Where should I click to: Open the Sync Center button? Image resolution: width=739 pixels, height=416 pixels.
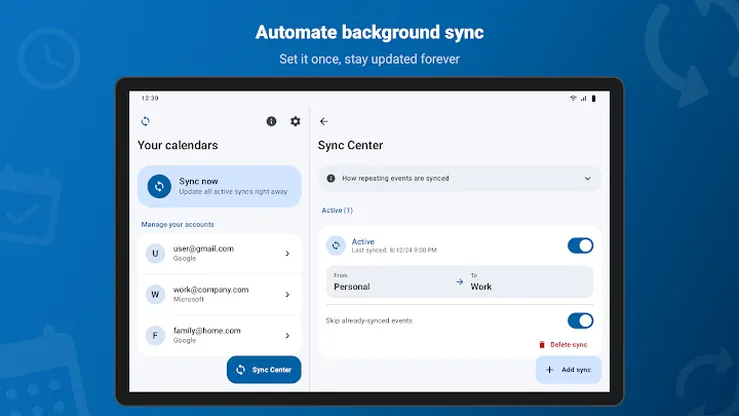pyautogui.click(x=264, y=370)
